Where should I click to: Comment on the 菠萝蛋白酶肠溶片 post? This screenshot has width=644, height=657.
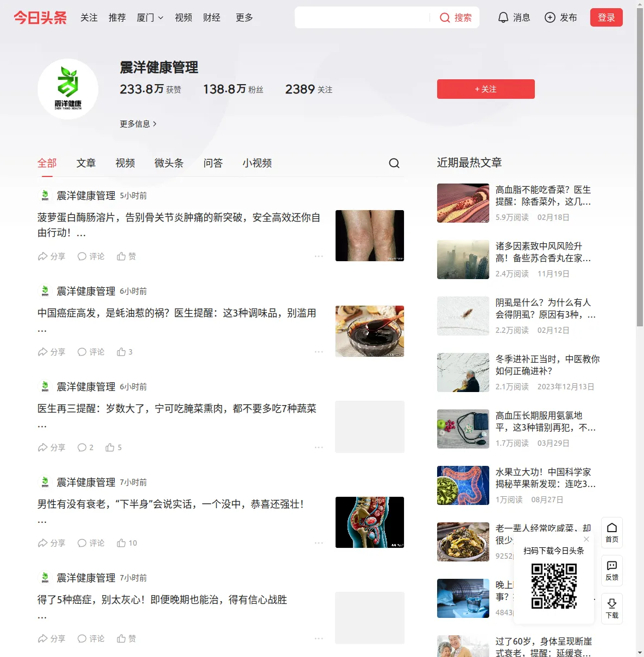click(91, 256)
